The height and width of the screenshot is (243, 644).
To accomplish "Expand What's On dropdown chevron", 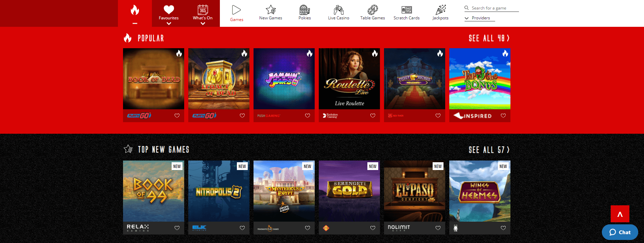I will pyautogui.click(x=203, y=24).
